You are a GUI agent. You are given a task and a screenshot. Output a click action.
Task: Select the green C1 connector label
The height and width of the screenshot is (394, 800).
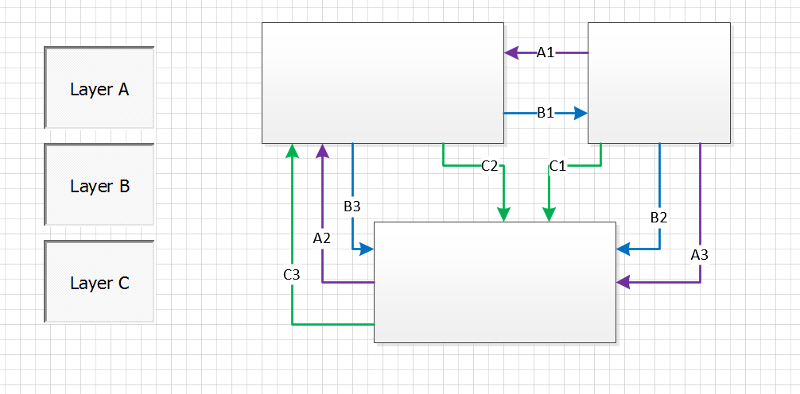pos(558,166)
